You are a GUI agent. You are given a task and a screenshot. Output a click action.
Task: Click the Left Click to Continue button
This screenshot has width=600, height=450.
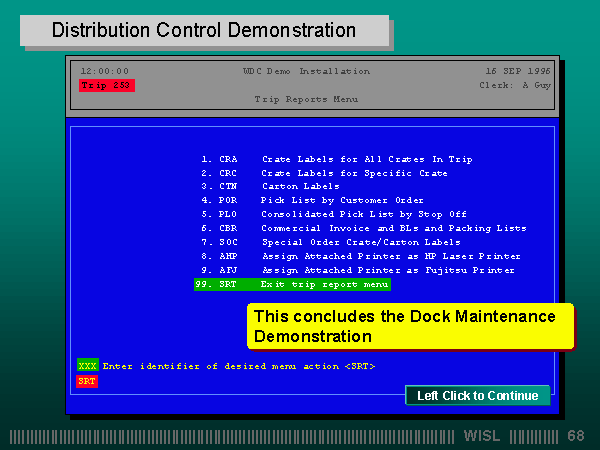pyautogui.click(x=478, y=395)
